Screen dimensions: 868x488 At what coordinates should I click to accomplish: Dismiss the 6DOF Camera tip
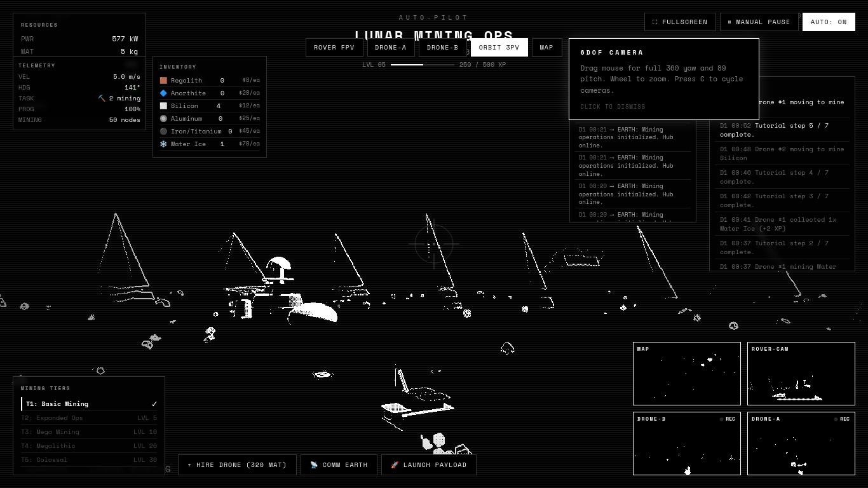[x=613, y=107]
